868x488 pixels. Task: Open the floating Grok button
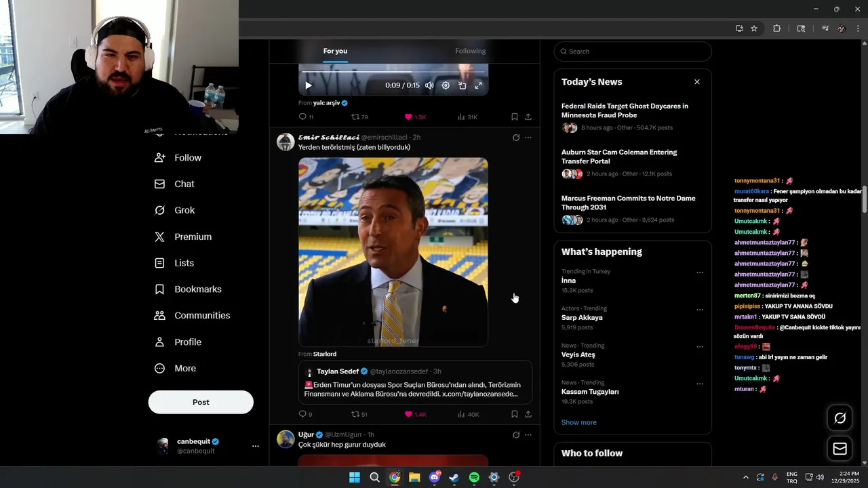(x=840, y=418)
